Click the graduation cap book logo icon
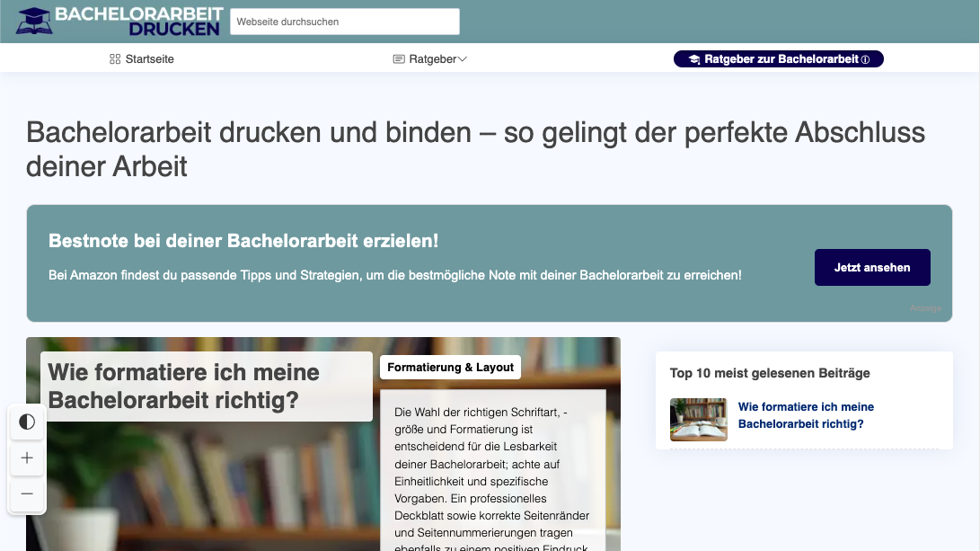The width and height of the screenshot is (980, 551). pos(34,21)
